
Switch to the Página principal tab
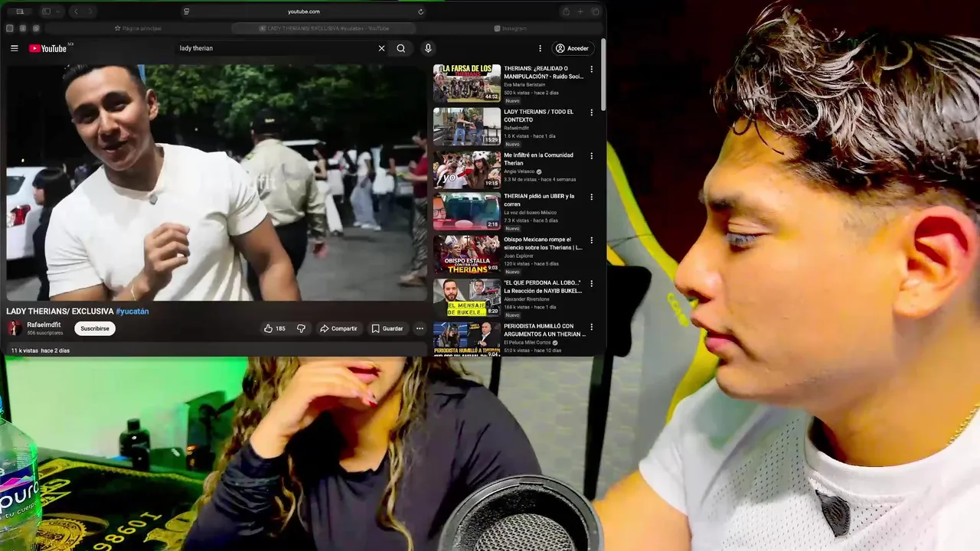[x=138, y=28]
